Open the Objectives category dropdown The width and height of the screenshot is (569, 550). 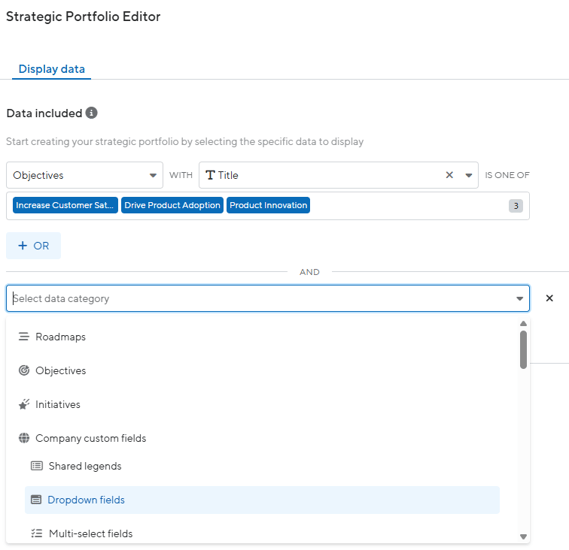click(85, 175)
